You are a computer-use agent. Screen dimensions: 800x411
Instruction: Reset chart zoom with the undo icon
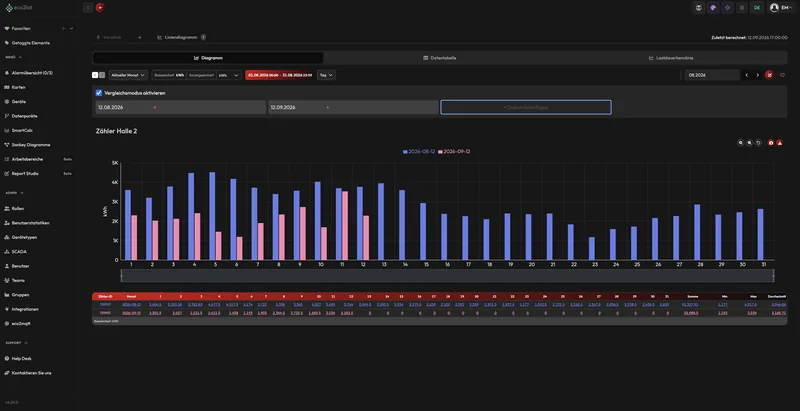759,143
